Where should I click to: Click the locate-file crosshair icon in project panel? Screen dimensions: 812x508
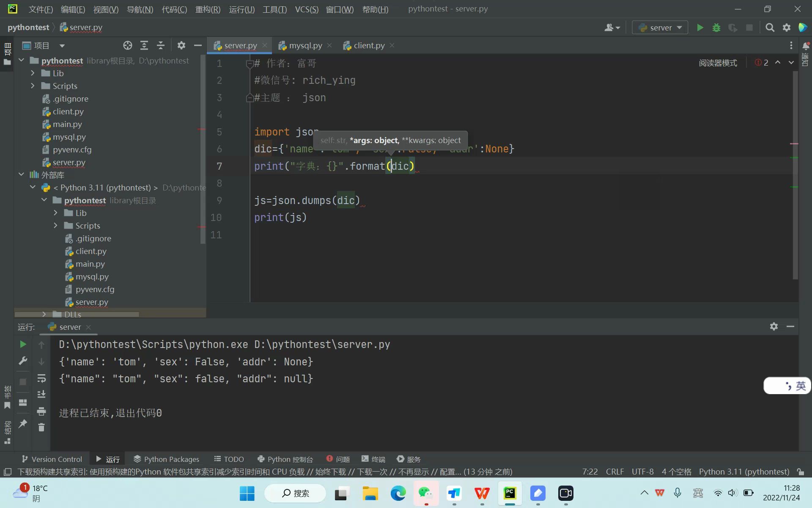point(127,45)
